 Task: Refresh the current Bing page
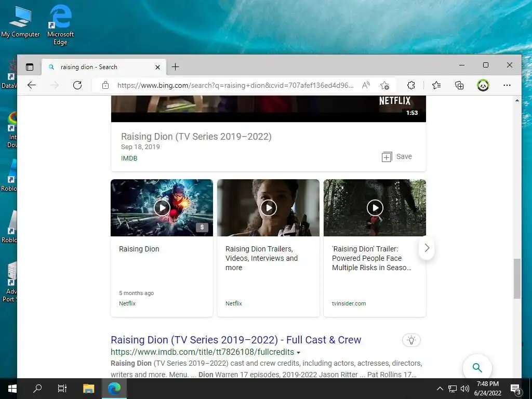(77, 85)
